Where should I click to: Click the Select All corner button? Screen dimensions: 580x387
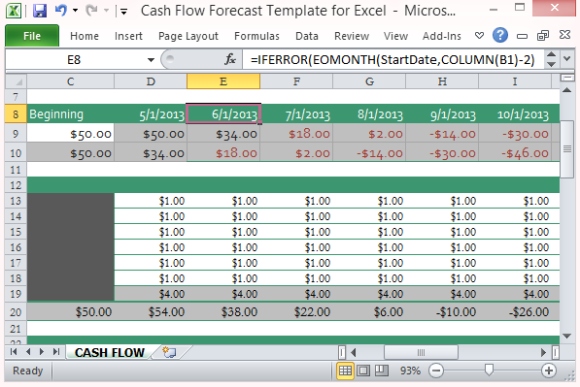(16, 81)
